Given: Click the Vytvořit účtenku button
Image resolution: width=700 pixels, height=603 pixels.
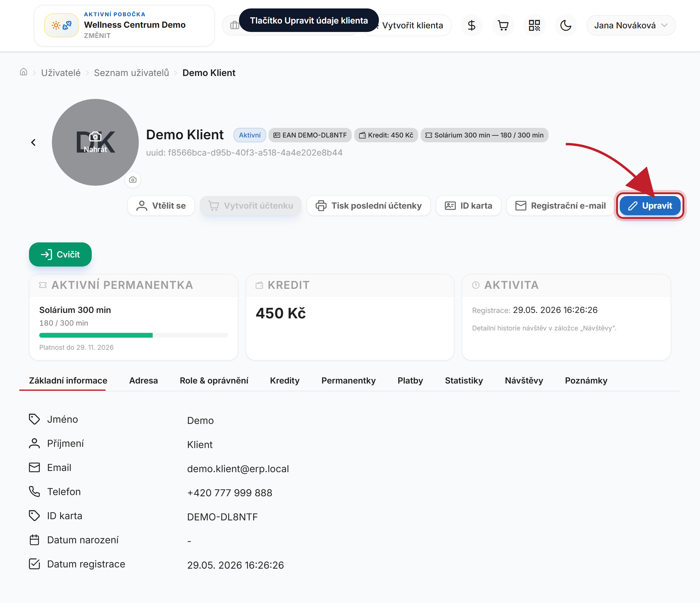Looking at the screenshot, I should [x=251, y=206].
